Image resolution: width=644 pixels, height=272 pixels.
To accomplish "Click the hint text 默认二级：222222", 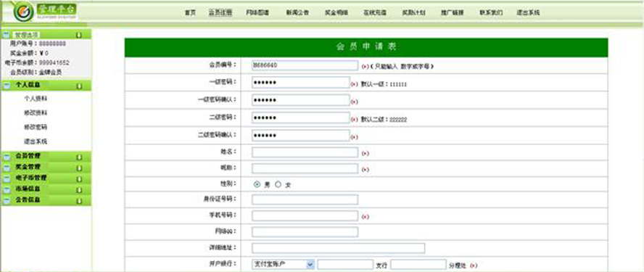I will click(384, 120).
